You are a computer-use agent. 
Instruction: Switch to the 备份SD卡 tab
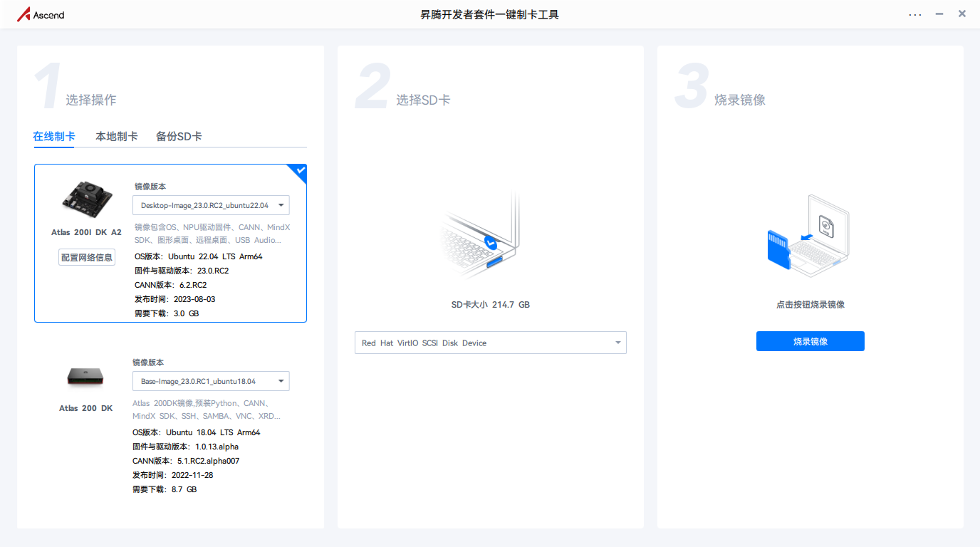pyautogui.click(x=179, y=136)
